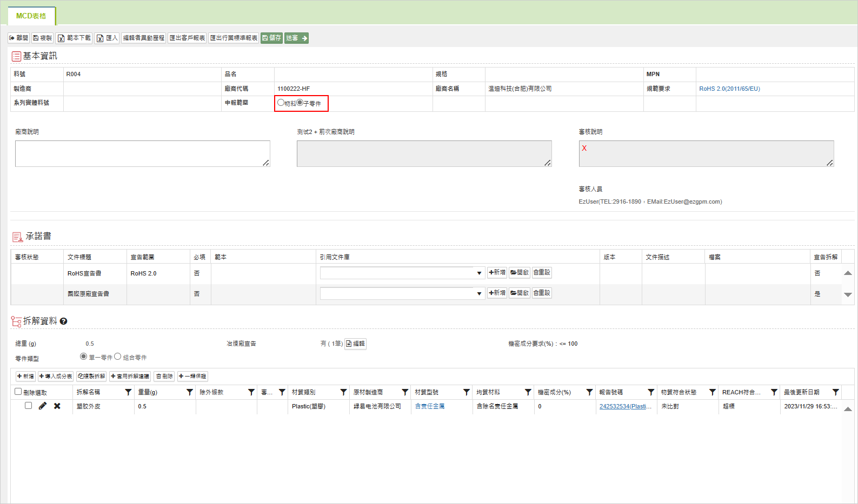The height and width of the screenshot is (504, 858).
Task: Click the 離開 (leave) toolbar button
Action: tap(18, 38)
